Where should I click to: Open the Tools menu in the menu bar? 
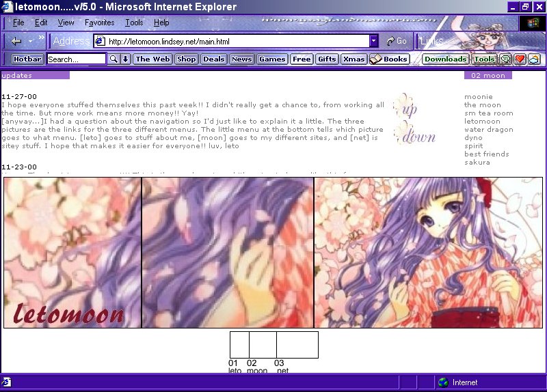tap(134, 23)
